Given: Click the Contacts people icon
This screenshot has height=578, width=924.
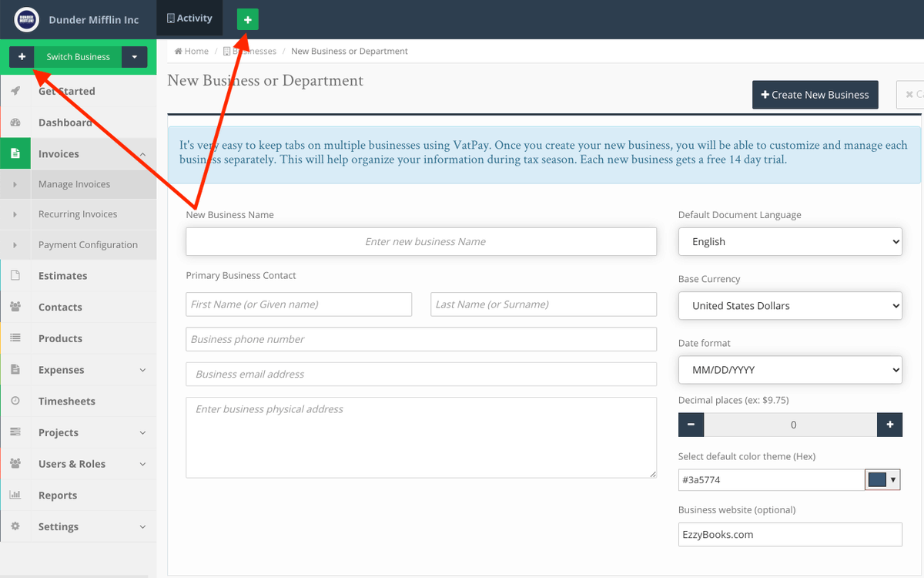Looking at the screenshot, I should (15, 307).
